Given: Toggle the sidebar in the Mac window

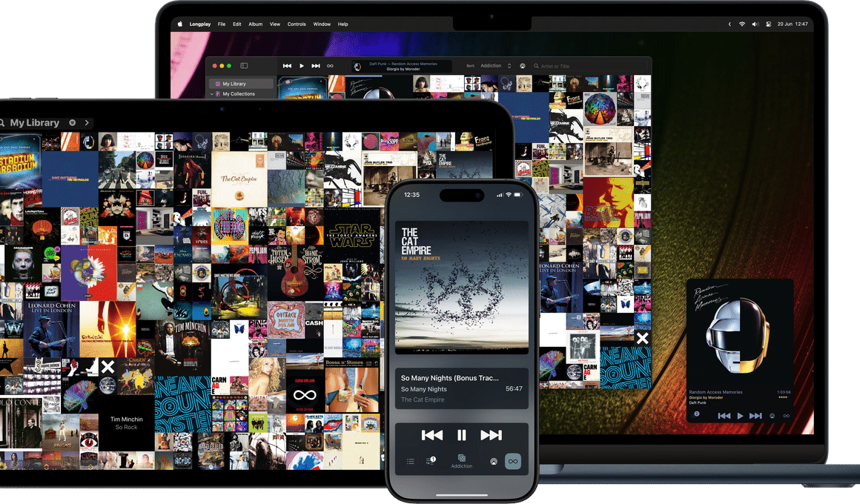Looking at the screenshot, I should (244, 66).
